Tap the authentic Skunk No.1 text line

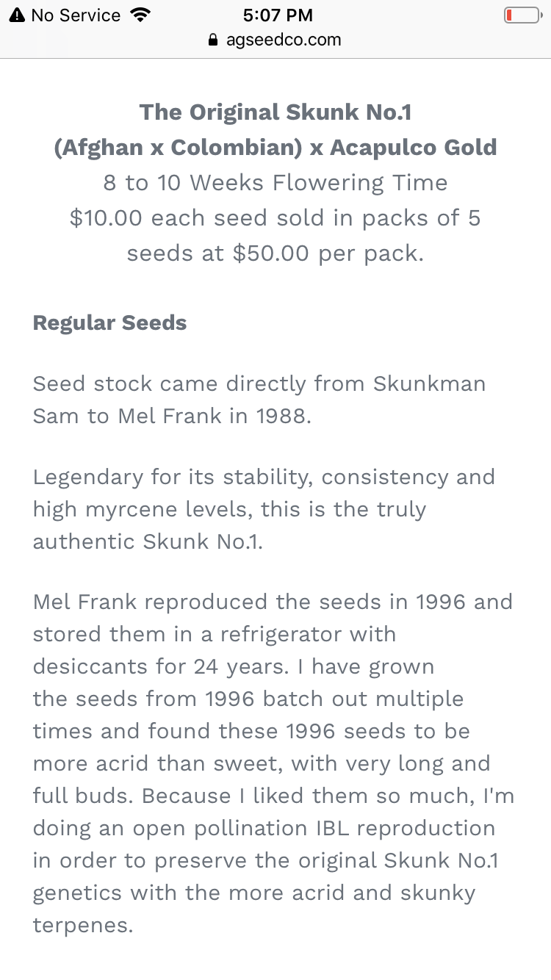tap(148, 541)
